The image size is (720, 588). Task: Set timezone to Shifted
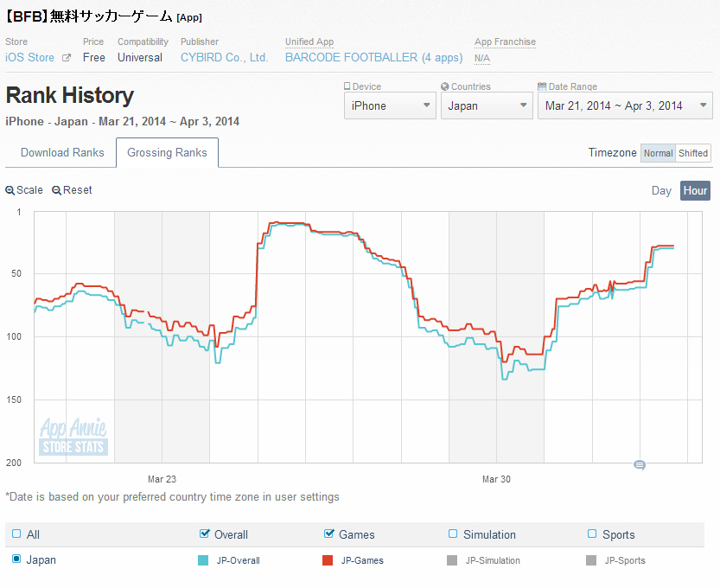coord(693,153)
